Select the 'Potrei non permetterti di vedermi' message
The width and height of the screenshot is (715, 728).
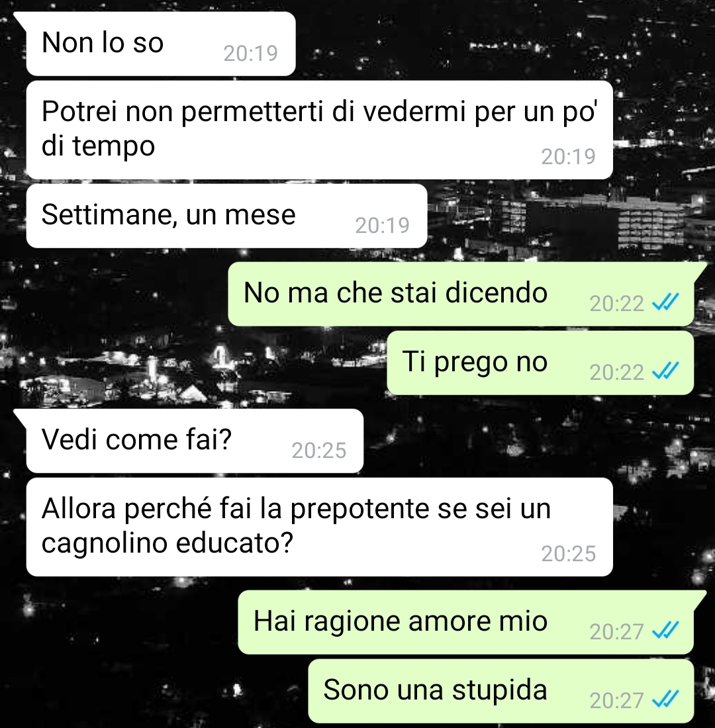(x=319, y=130)
